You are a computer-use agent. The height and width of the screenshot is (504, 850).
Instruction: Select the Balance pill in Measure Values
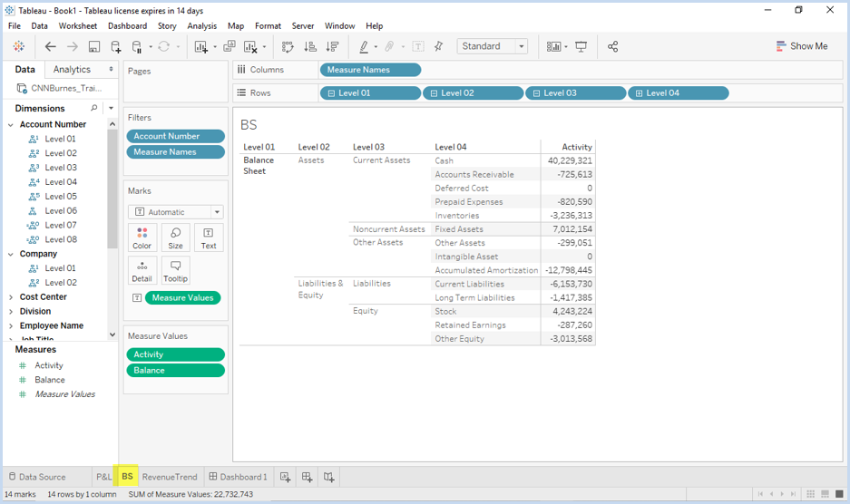pos(176,371)
